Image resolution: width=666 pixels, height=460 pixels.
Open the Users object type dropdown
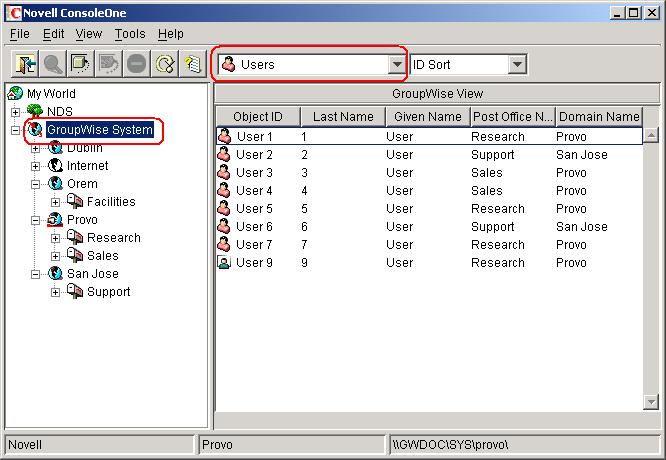coord(397,65)
